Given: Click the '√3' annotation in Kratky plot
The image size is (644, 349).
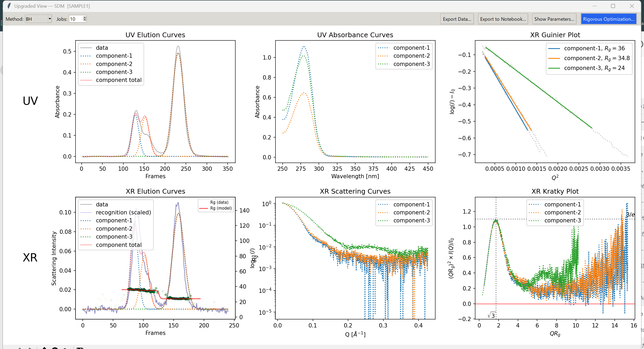Looking at the screenshot, I should pos(491,315).
